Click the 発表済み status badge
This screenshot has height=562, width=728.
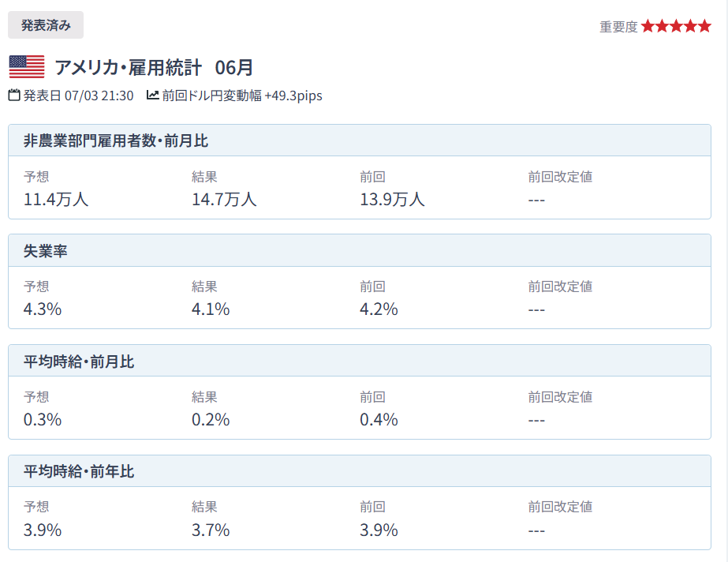point(46,25)
